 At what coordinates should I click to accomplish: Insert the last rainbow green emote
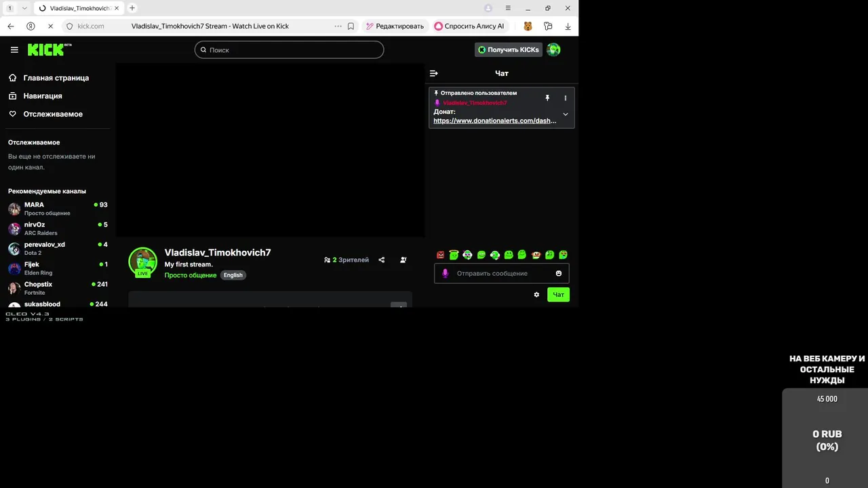coord(563,255)
